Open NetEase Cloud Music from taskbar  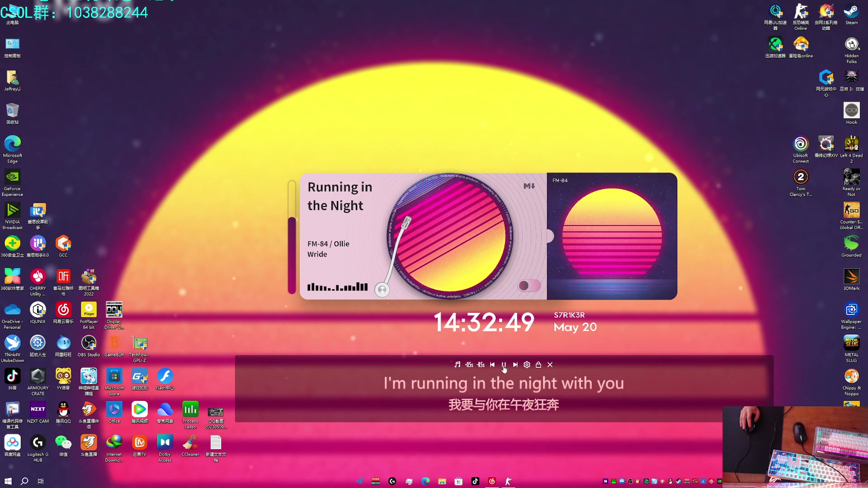coord(492,481)
